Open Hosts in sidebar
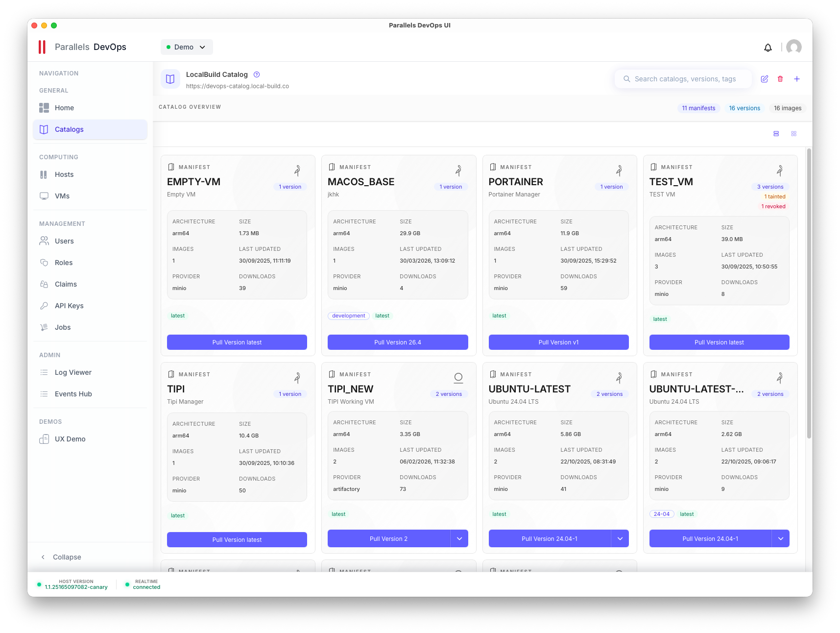 tap(90, 174)
